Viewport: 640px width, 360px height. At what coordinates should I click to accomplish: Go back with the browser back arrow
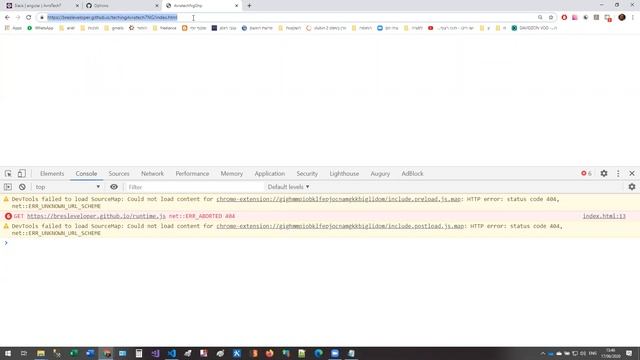click(x=7, y=18)
